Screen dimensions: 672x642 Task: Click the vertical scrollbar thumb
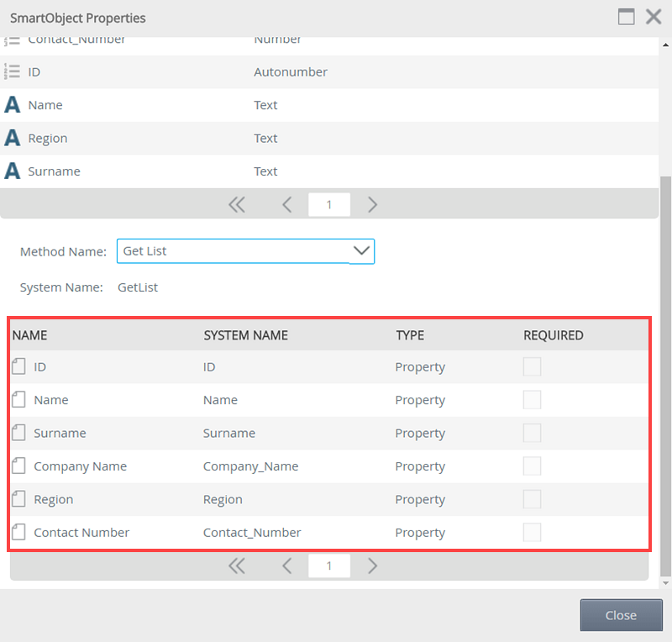[x=665, y=376]
